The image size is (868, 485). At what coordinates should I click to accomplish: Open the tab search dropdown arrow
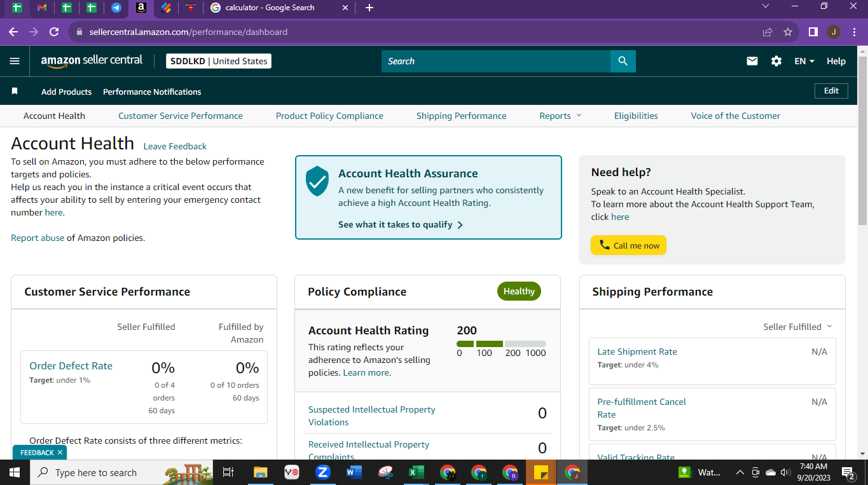(765, 6)
